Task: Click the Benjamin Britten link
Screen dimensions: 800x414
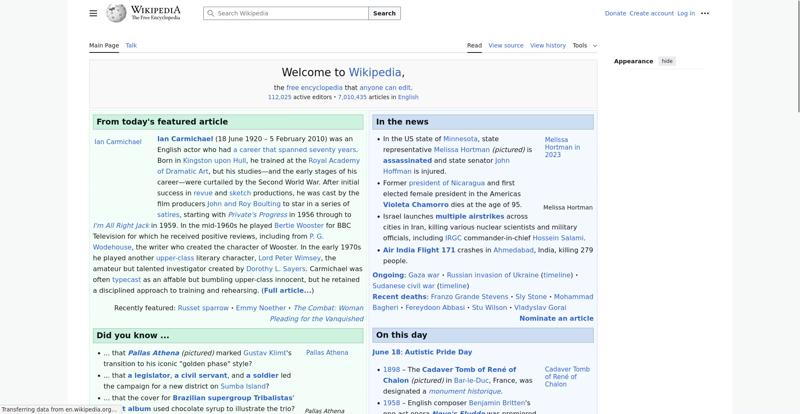Action: 496,403
